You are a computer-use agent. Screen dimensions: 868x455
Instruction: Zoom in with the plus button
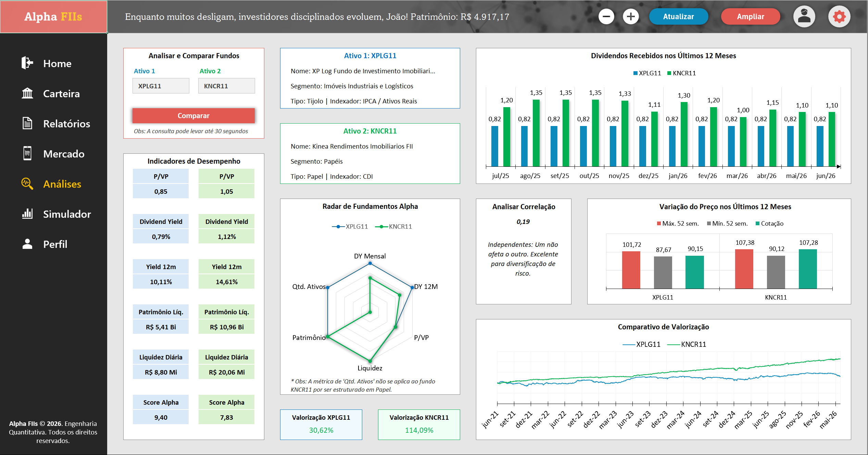631,16
